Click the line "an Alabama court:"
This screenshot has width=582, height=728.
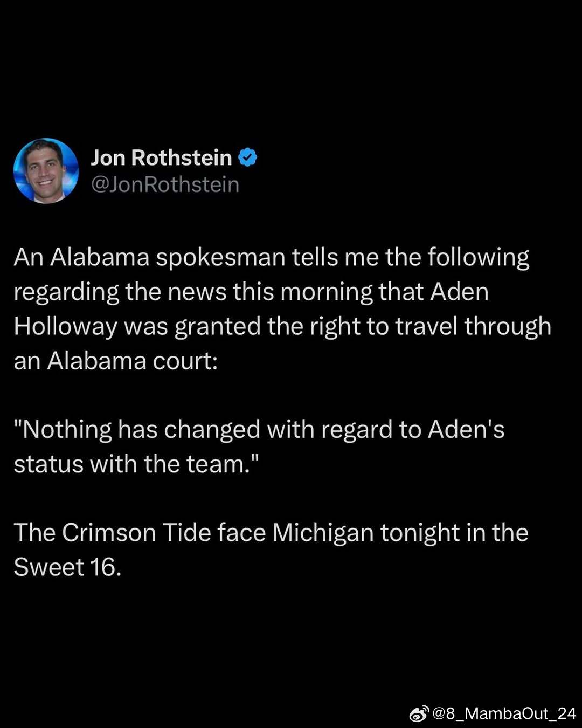click(x=116, y=361)
